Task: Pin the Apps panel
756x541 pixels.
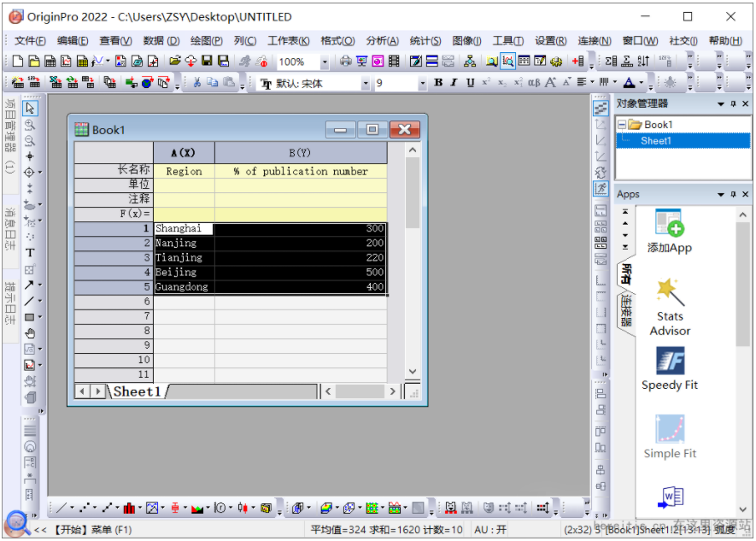Action: (733, 194)
